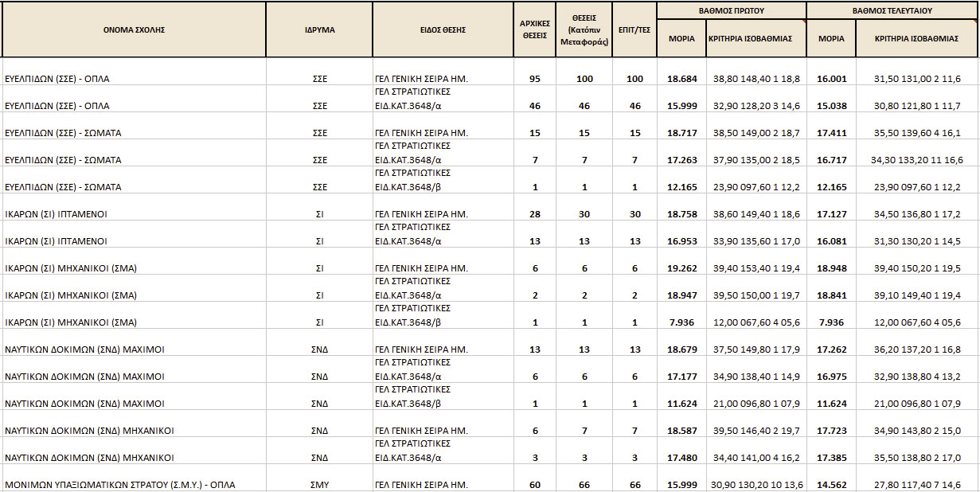Select the ΕΠΙΤ/ΤΕΣ column header
This screenshot has height=492, width=980.
coord(634,29)
